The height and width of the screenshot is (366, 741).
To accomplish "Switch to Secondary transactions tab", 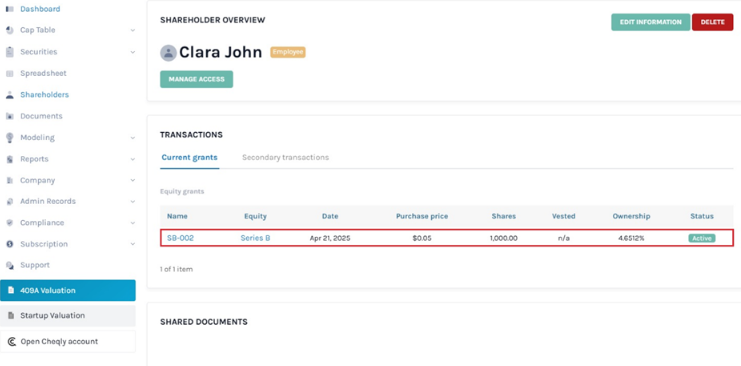I will tap(285, 157).
